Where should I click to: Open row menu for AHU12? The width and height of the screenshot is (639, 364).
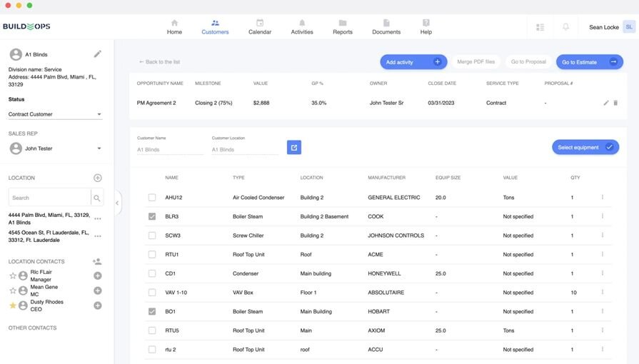coord(603,197)
